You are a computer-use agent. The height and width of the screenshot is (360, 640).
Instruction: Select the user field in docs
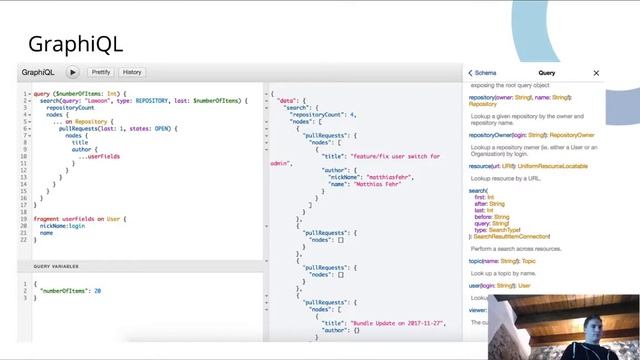coord(474,286)
